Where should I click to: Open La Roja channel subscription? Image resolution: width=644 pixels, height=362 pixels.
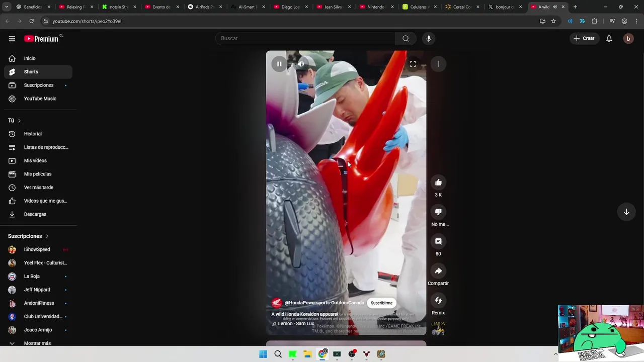click(38, 276)
